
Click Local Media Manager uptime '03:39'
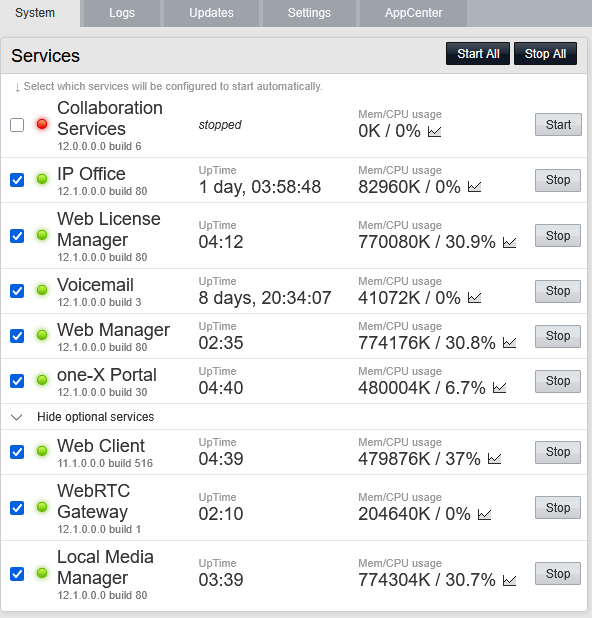[221, 580]
